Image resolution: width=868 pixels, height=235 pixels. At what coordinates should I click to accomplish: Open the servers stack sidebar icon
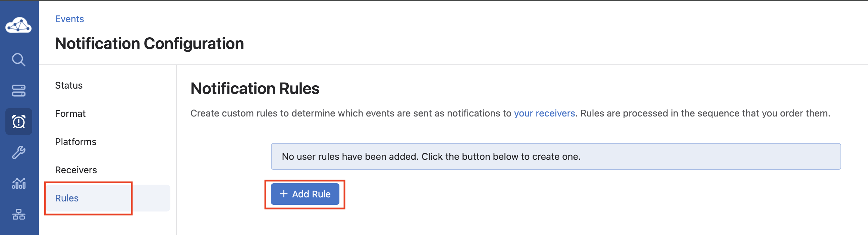pos(18,90)
